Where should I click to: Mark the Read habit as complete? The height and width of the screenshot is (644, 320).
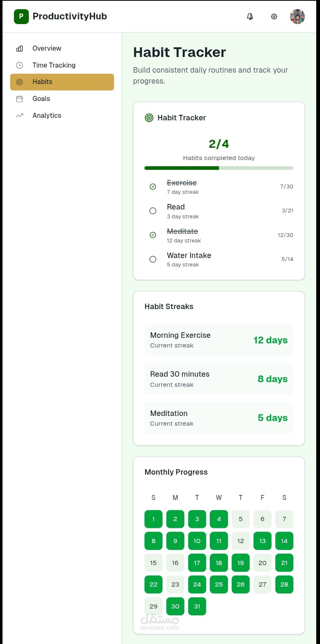[153, 211]
